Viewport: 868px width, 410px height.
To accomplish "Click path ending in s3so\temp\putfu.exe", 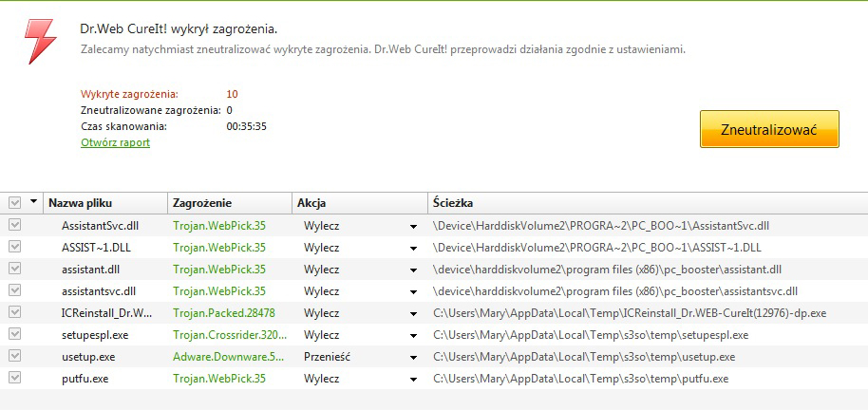I will click(x=580, y=379).
